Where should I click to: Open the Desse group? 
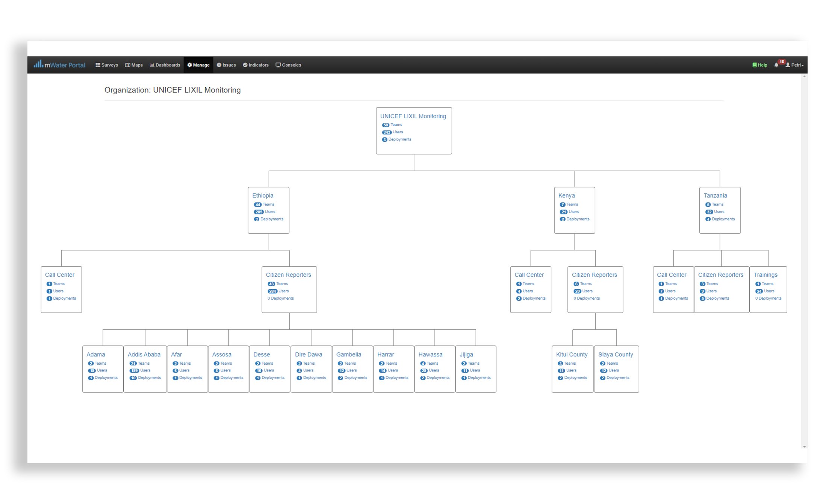tap(262, 354)
